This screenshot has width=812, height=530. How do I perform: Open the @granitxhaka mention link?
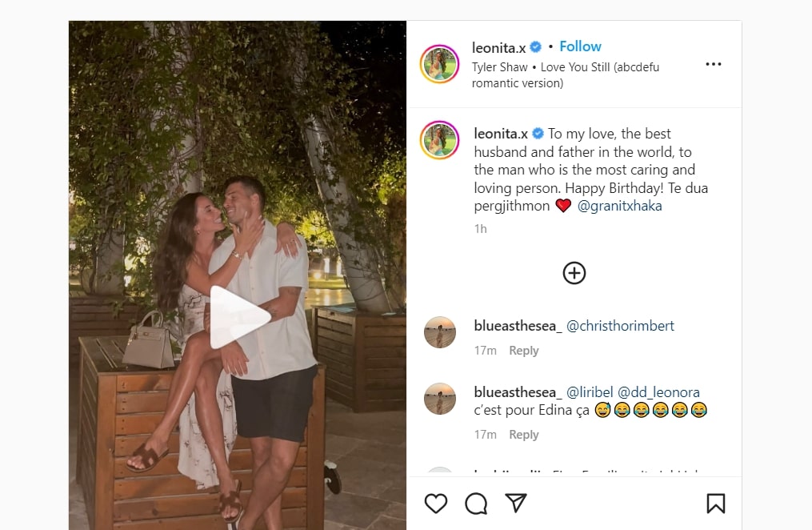point(619,206)
